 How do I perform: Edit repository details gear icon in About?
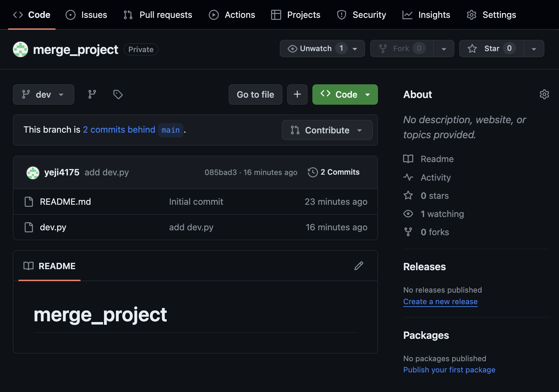[x=544, y=94]
